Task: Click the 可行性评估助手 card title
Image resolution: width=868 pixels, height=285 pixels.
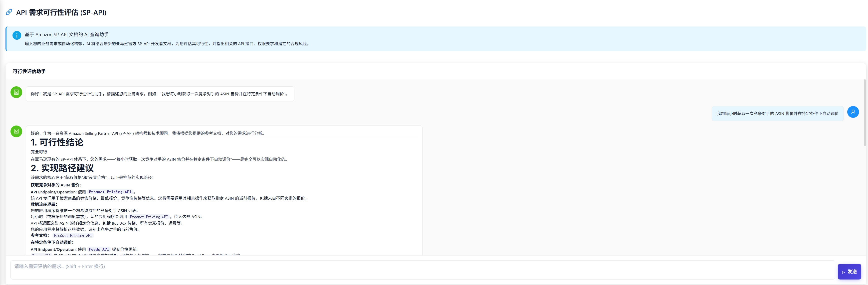Action: point(29,71)
